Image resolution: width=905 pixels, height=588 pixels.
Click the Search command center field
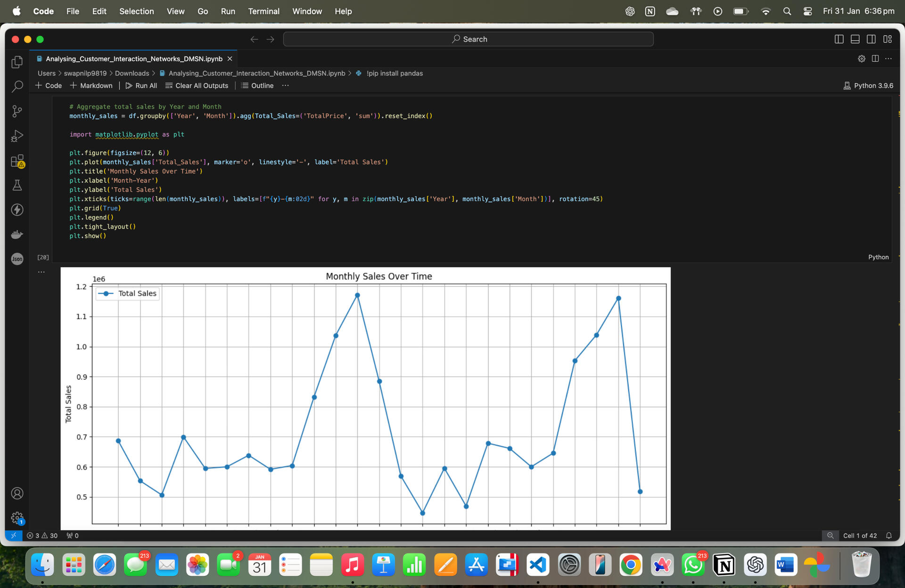point(468,39)
